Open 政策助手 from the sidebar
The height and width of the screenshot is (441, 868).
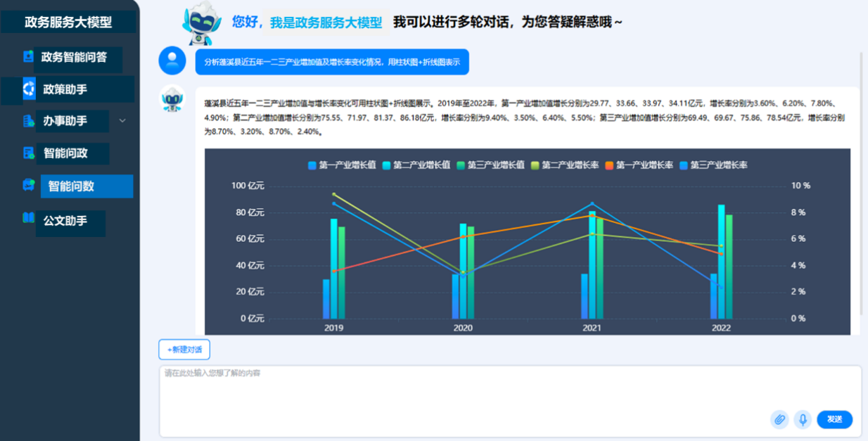[65, 89]
